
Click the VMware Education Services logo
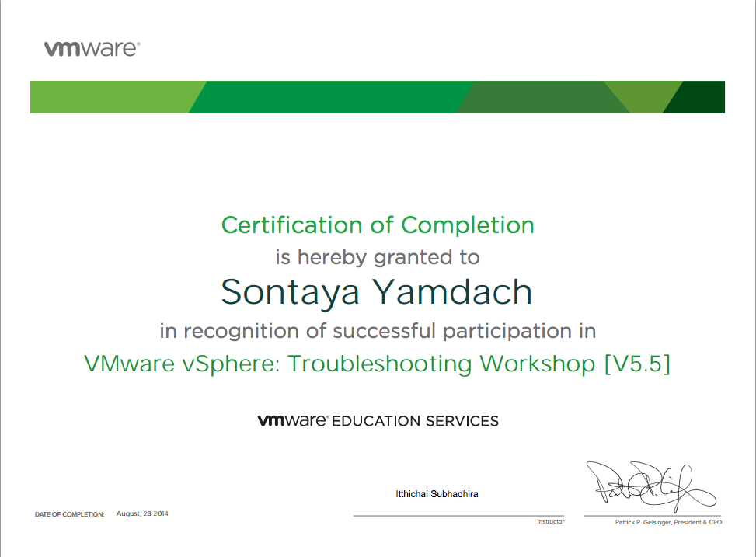click(378, 421)
